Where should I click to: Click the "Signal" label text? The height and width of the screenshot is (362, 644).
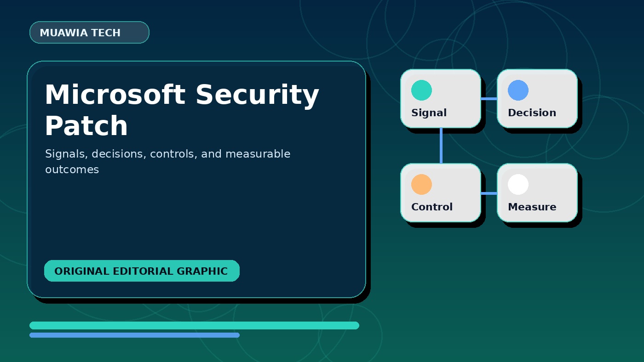tap(429, 113)
